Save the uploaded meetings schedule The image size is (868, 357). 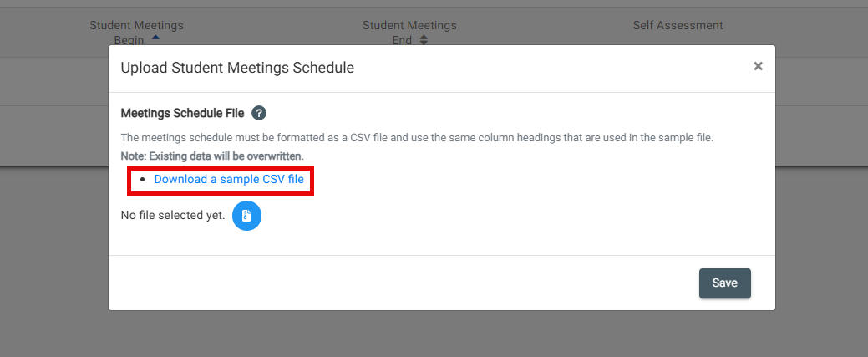(724, 283)
